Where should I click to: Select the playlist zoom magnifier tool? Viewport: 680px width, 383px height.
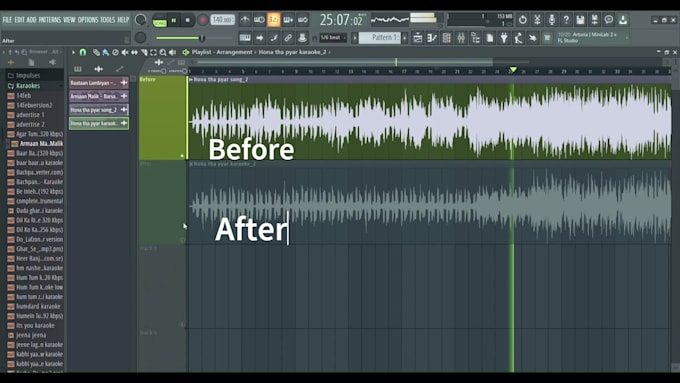pyautogui.click(x=163, y=52)
